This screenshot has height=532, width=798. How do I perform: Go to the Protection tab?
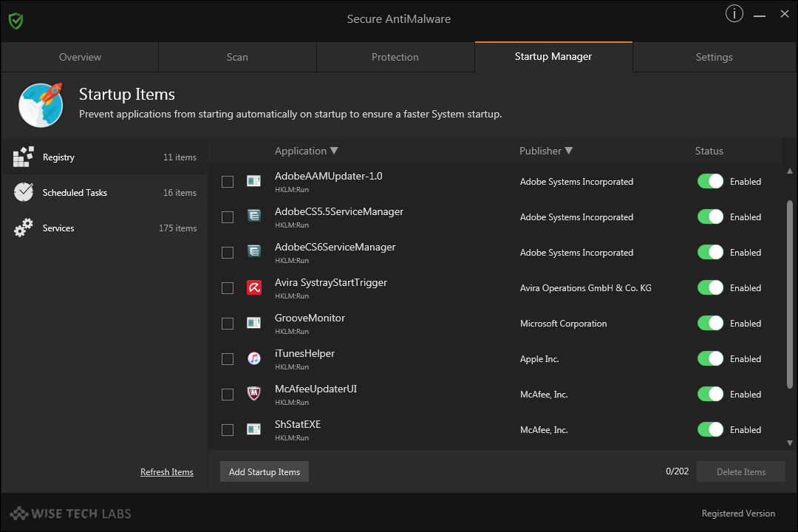[395, 57]
